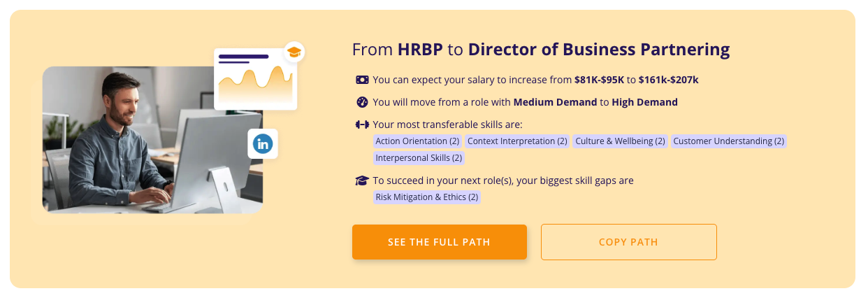Click the High Demand text

644,102
